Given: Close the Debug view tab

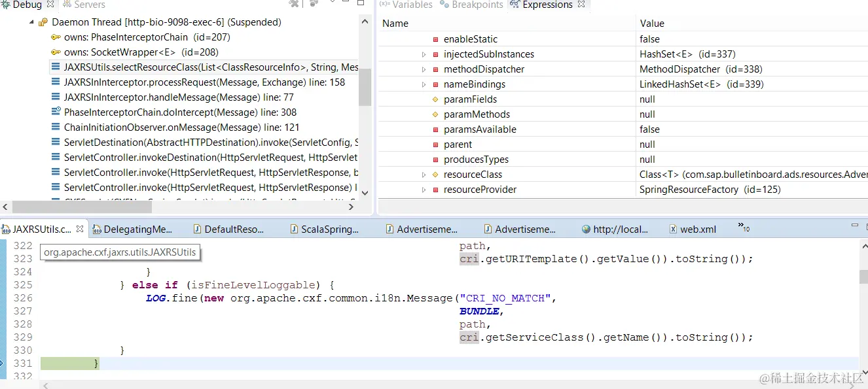Looking at the screenshot, I should coord(50,5).
